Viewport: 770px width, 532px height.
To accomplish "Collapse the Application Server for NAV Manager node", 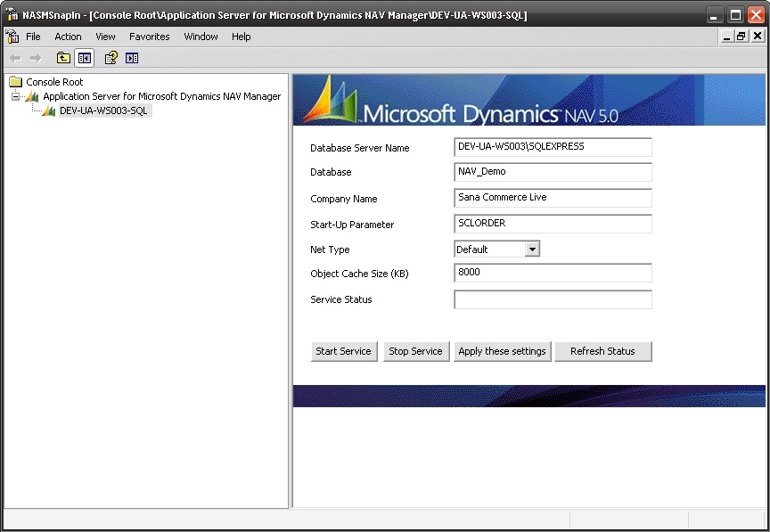I will pos(15,96).
